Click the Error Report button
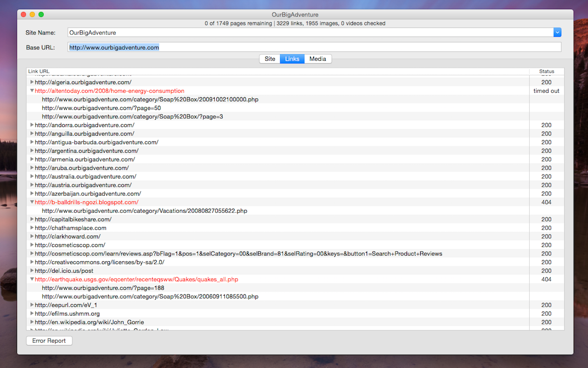This screenshot has width=588, height=368. click(x=49, y=340)
